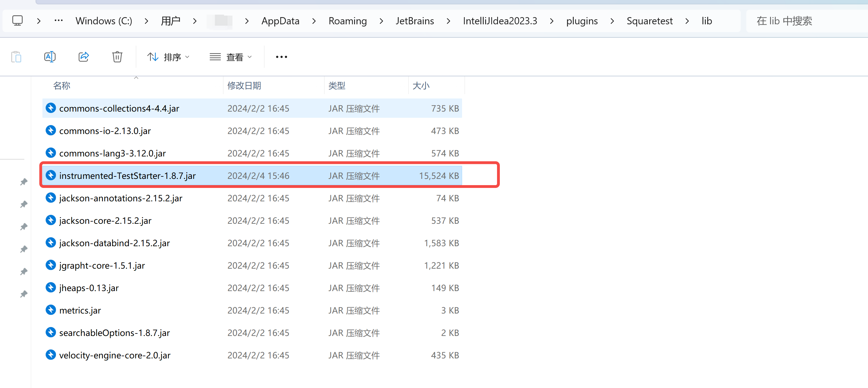The image size is (868, 388).
Task: Expand chevron after Squaretest breadcrumb
Action: (687, 21)
